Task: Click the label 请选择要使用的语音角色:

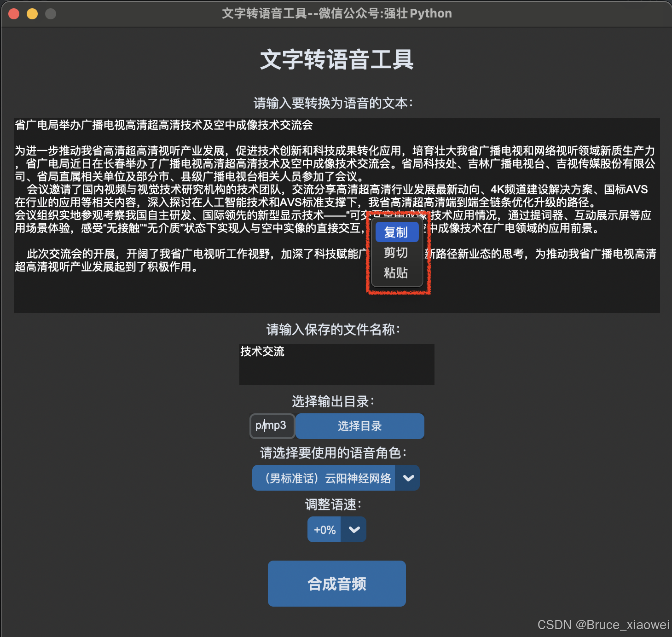Action: (x=333, y=453)
